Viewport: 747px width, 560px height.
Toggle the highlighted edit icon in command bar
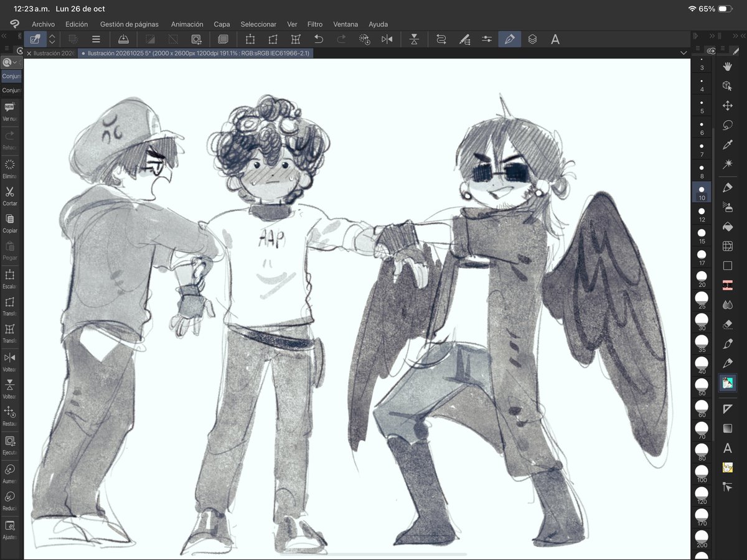coord(35,39)
